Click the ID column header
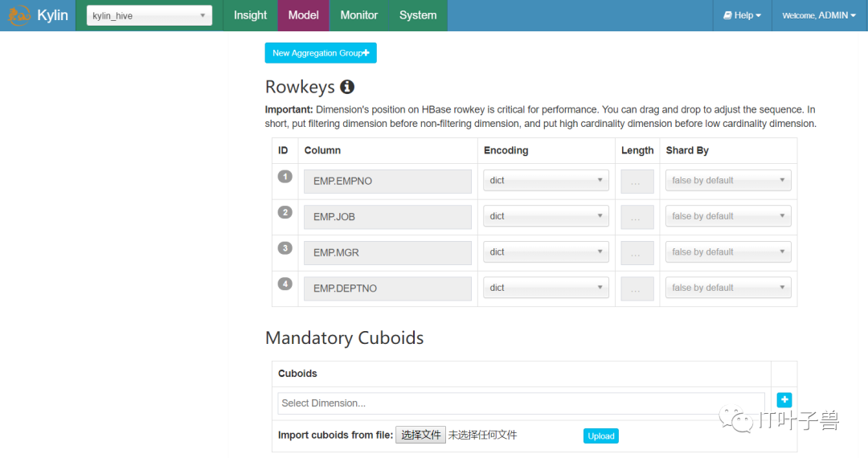Screen dimensions: 868x458 pos(283,150)
